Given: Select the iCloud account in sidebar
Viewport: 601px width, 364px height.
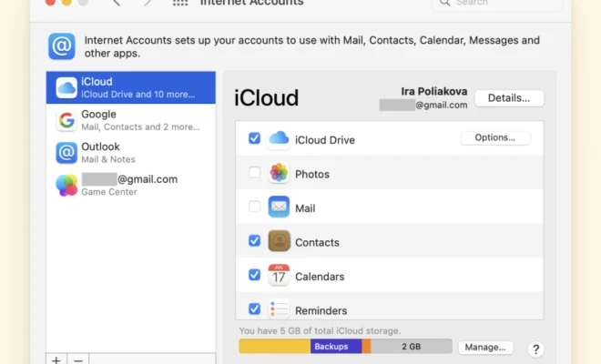Looking at the screenshot, I should tap(131, 87).
